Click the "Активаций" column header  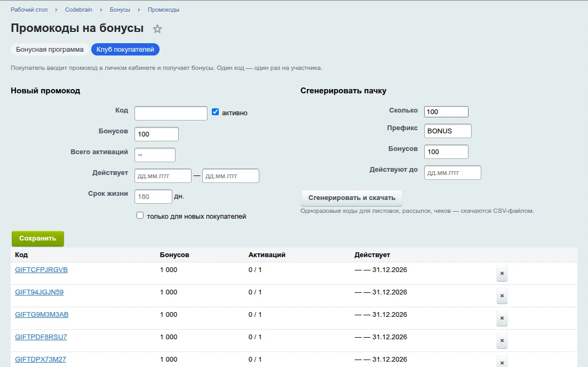pyautogui.click(x=267, y=255)
